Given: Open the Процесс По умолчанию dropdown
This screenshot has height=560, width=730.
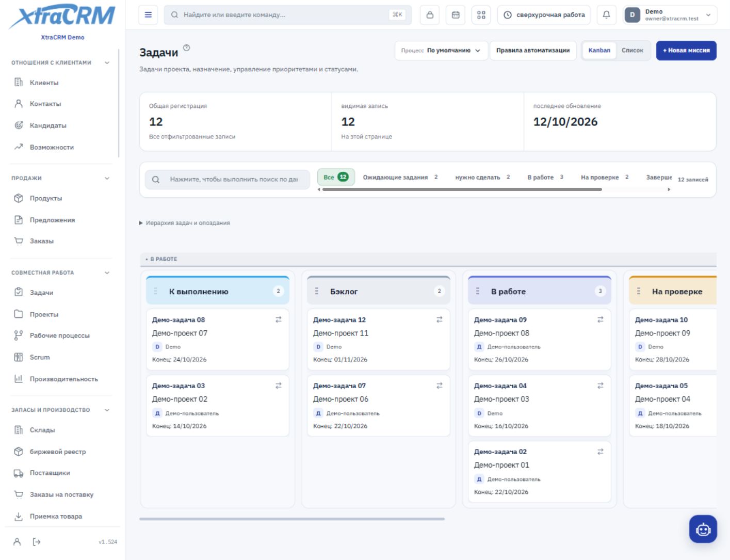Looking at the screenshot, I should [441, 51].
